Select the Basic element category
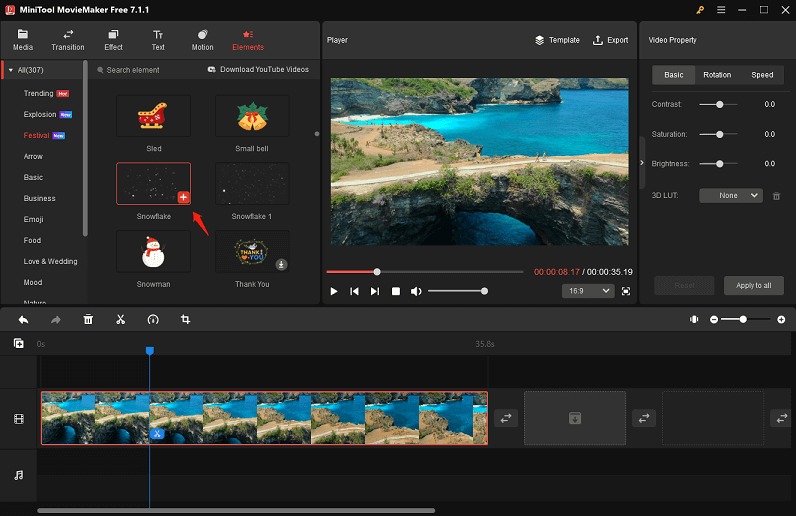Screen dimensions: 796x516 (x=33, y=177)
